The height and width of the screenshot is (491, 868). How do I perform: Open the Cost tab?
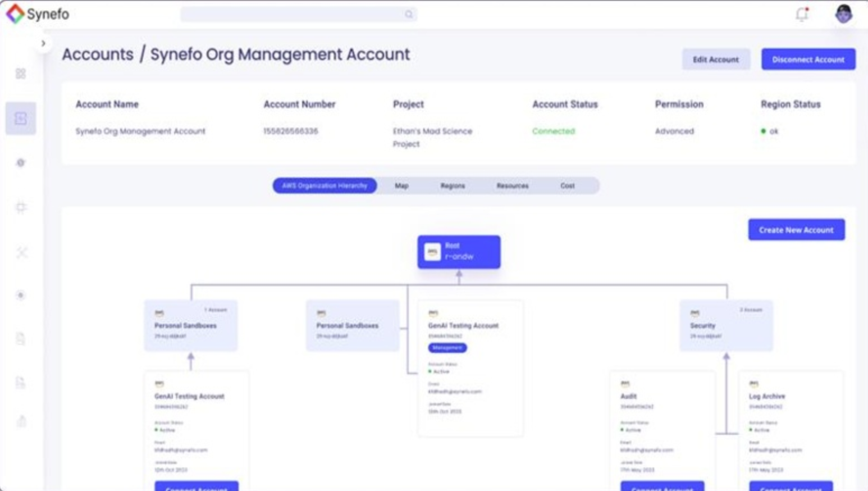pos(568,185)
